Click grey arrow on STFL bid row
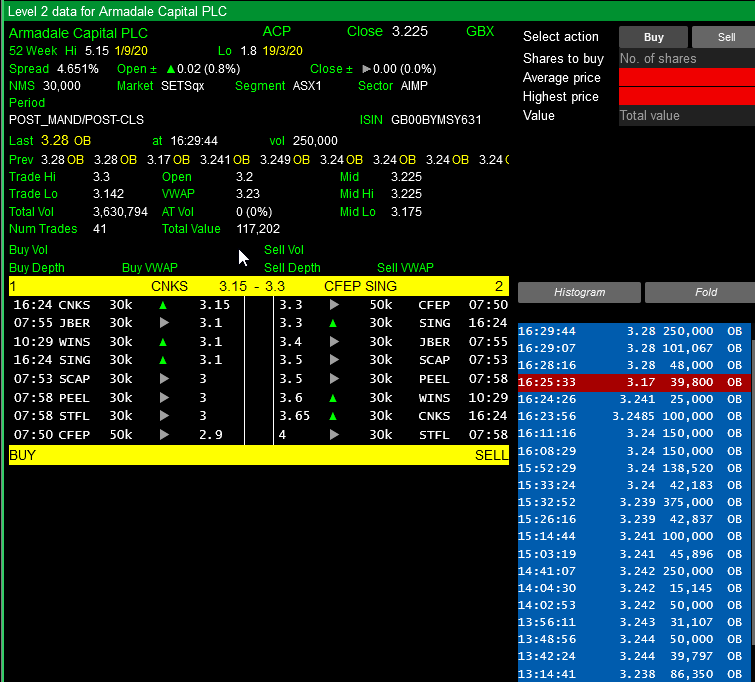 (x=164, y=416)
